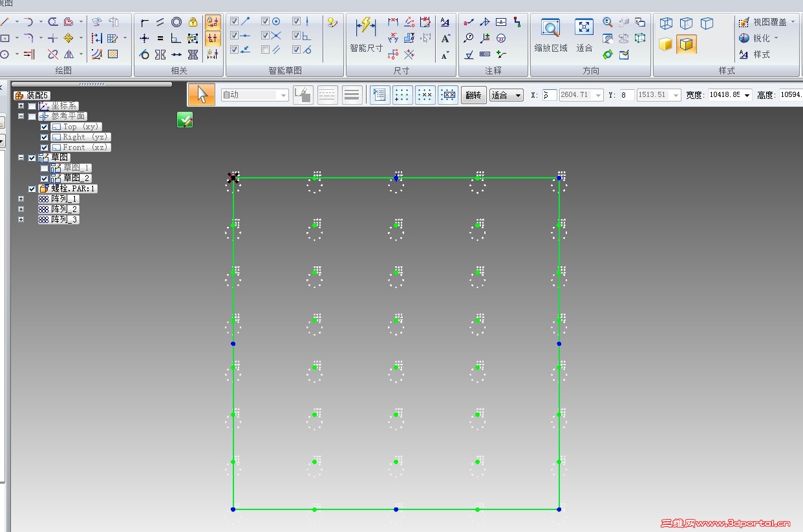
Task: Select the 缩放区域 zoom area tool
Action: pos(551,35)
